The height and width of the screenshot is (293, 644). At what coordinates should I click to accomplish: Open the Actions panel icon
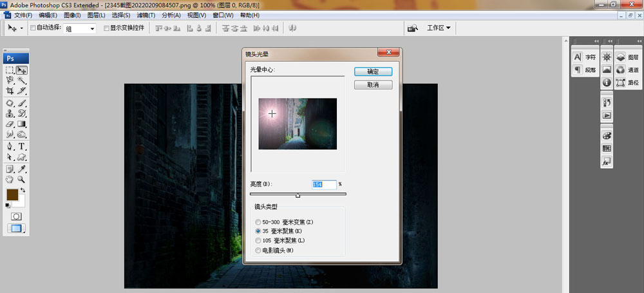(607, 115)
